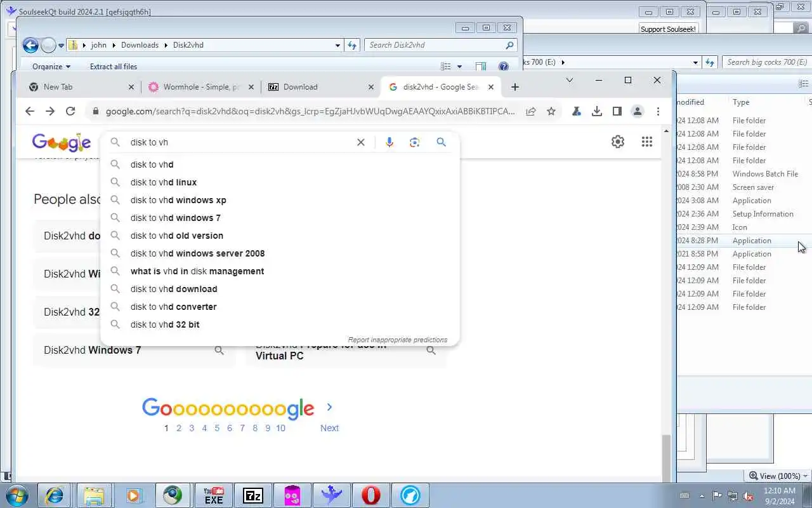The image size is (812, 508).
Task: Open Google Lens image search icon
Action: [x=415, y=142]
